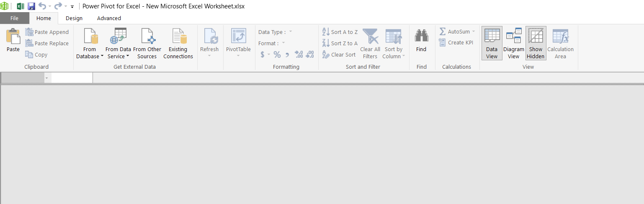This screenshot has height=204, width=644.
Task: Expand the AutoSum dropdown arrow
Action: [474, 32]
